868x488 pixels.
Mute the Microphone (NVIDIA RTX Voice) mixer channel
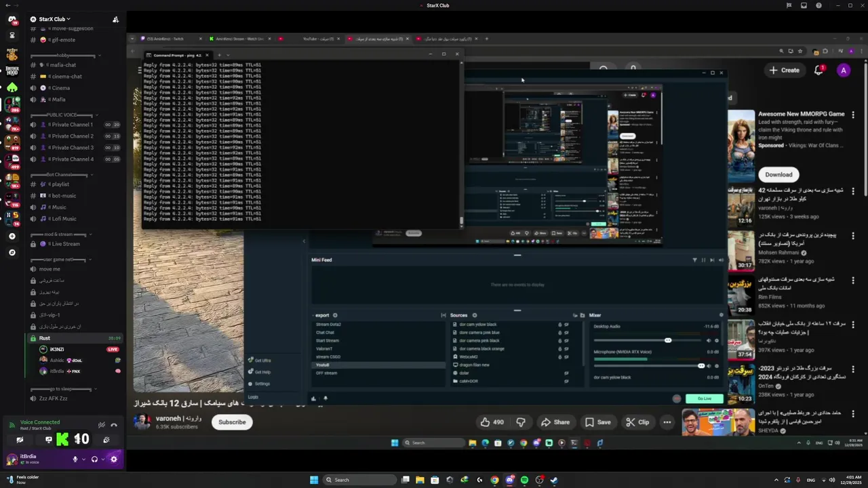point(709,366)
